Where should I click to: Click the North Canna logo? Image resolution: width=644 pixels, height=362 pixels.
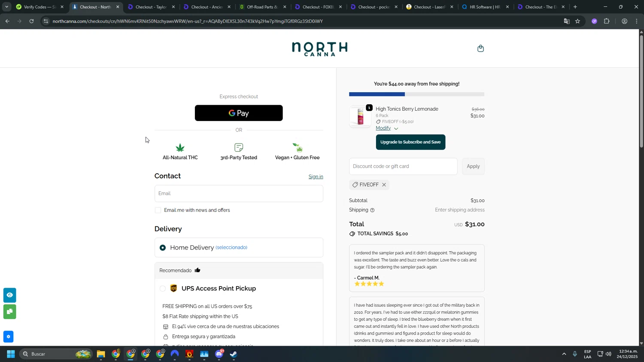(x=319, y=49)
